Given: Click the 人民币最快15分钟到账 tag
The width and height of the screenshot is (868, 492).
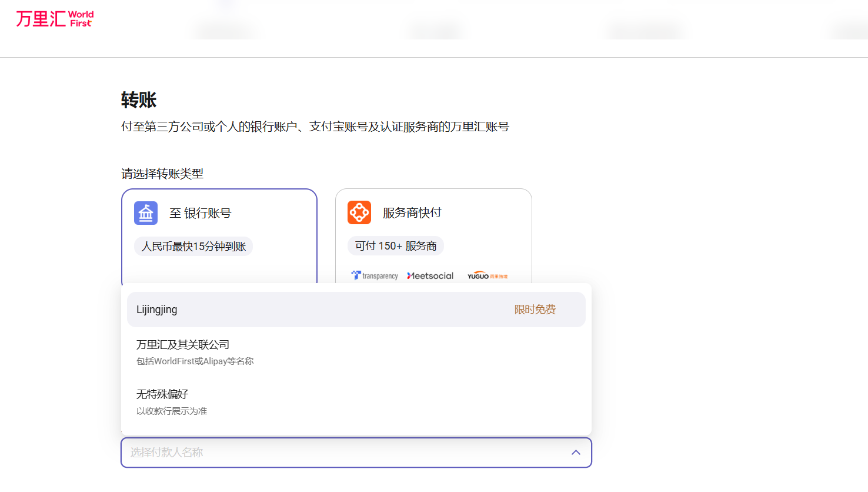Looking at the screenshot, I should pyautogui.click(x=193, y=246).
